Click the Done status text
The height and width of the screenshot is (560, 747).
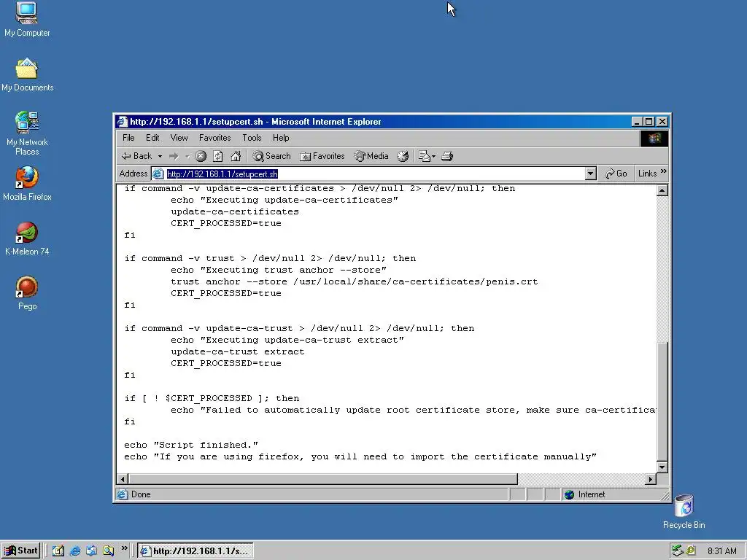(141, 495)
